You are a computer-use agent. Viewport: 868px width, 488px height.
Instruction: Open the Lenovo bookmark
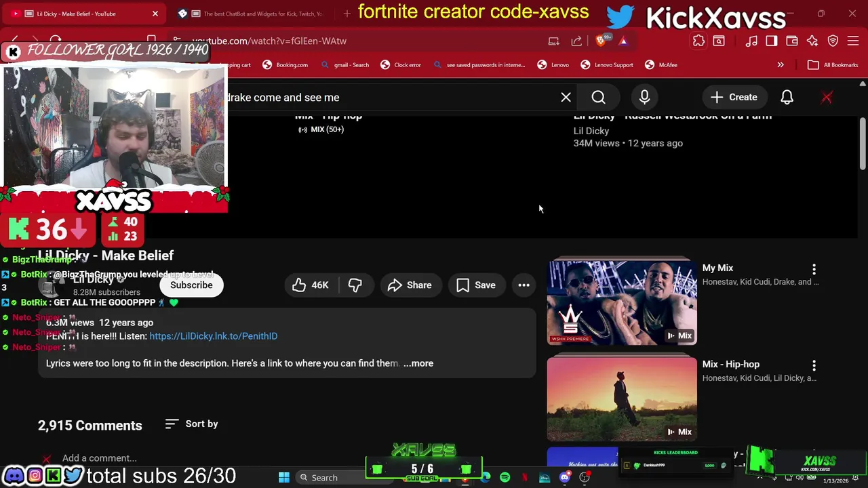tap(553, 65)
